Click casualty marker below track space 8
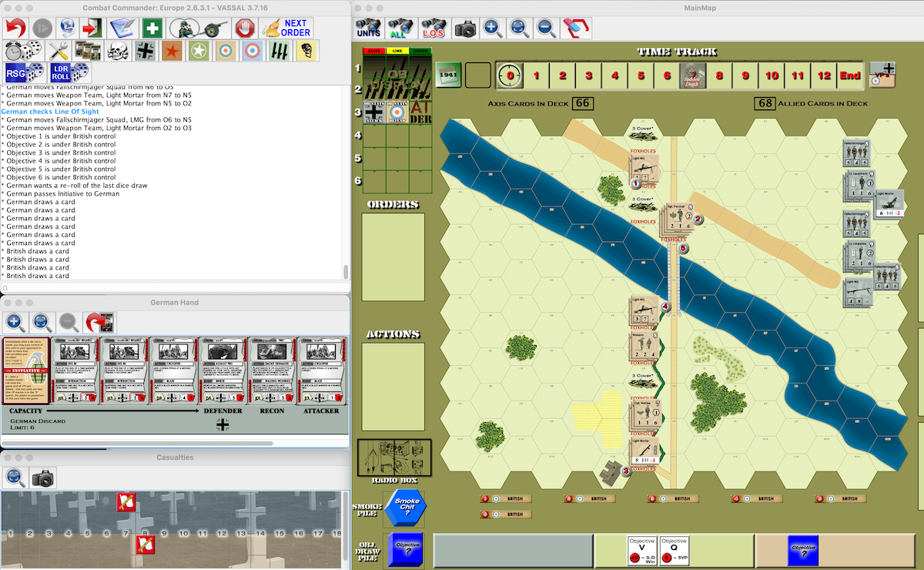The width and height of the screenshot is (924, 570). pos(145,545)
